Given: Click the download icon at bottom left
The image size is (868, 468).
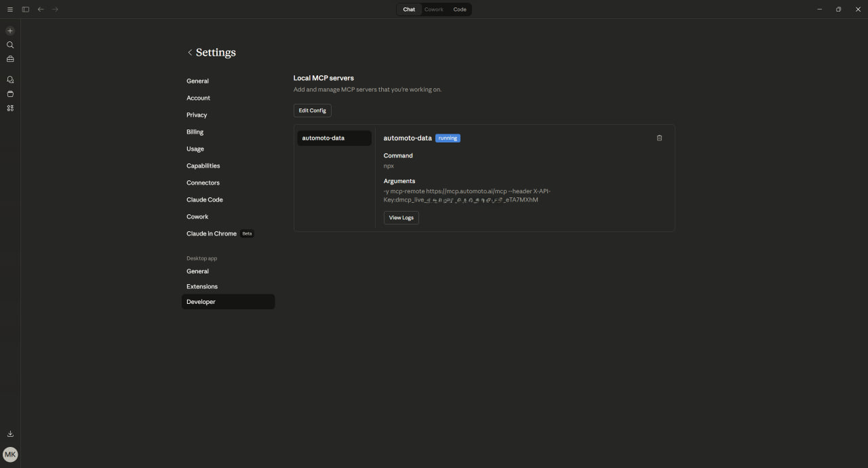Looking at the screenshot, I should 10,434.
